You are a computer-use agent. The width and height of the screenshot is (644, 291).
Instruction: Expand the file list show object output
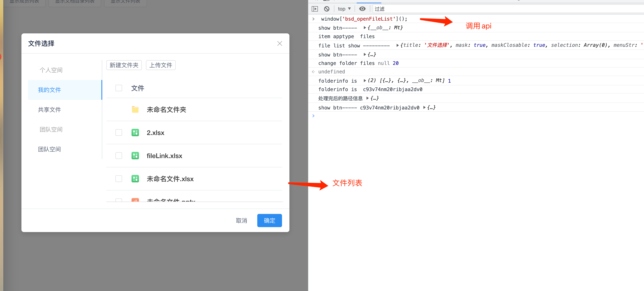[397, 45]
